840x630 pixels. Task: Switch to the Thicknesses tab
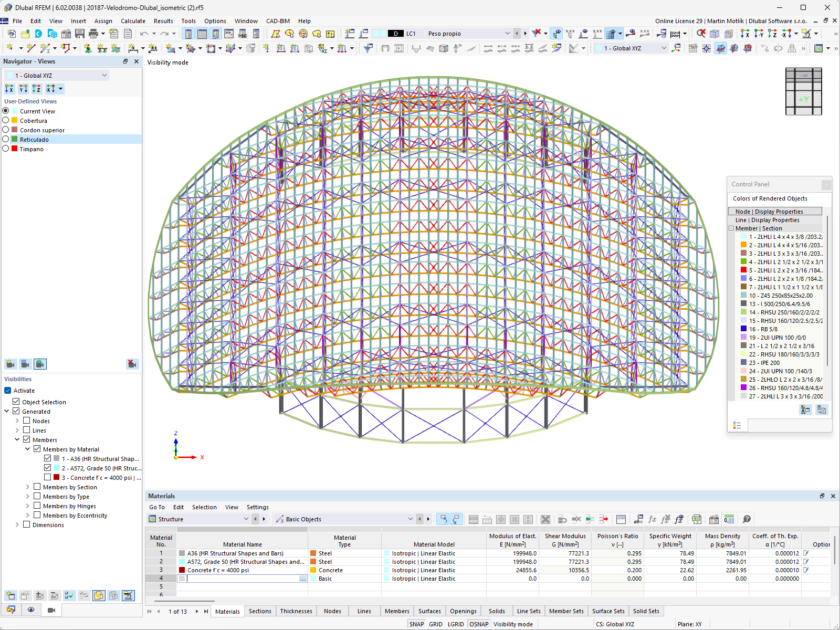pyautogui.click(x=296, y=611)
